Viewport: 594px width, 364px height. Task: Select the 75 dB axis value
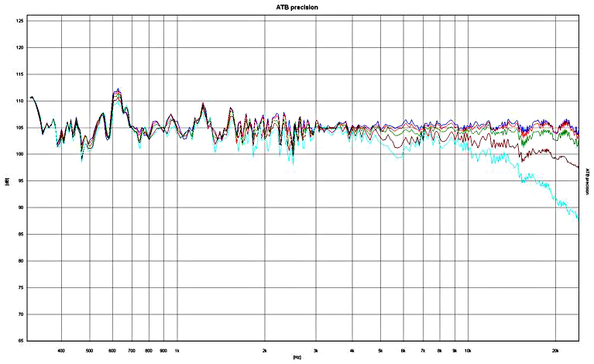coord(21,288)
